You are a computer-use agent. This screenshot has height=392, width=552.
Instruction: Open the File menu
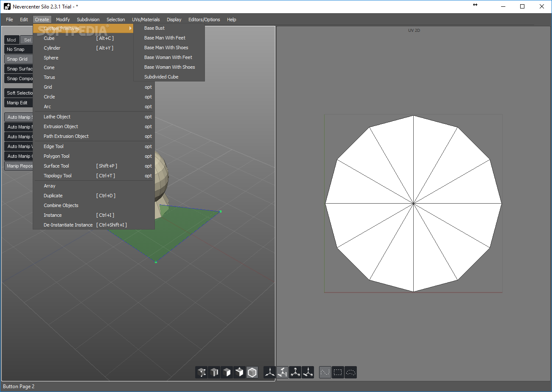pos(9,20)
